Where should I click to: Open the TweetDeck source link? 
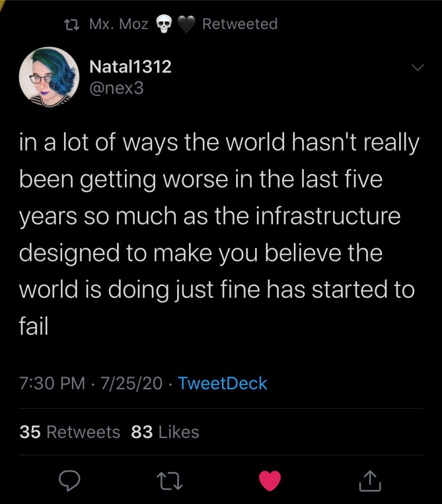pyautogui.click(x=222, y=383)
